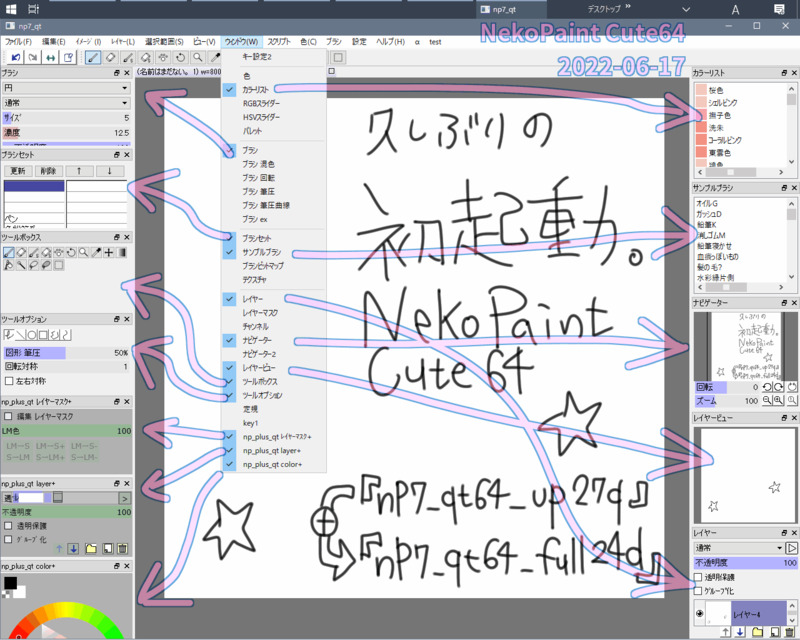Image resolution: width=800 pixels, height=640 pixels.
Task: Toggle 透明保護 in the right レイヤー panel
Action: (x=698, y=577)
